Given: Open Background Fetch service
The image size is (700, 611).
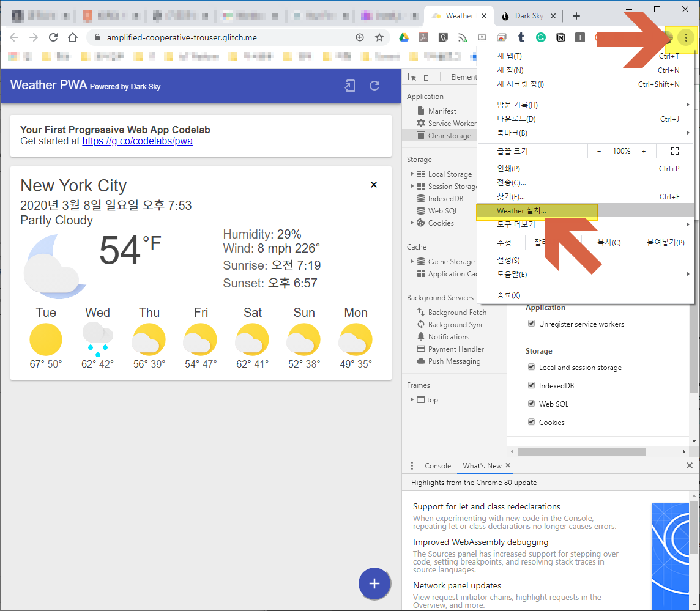Looking at the screenshot, I should (x=452, y=313).
